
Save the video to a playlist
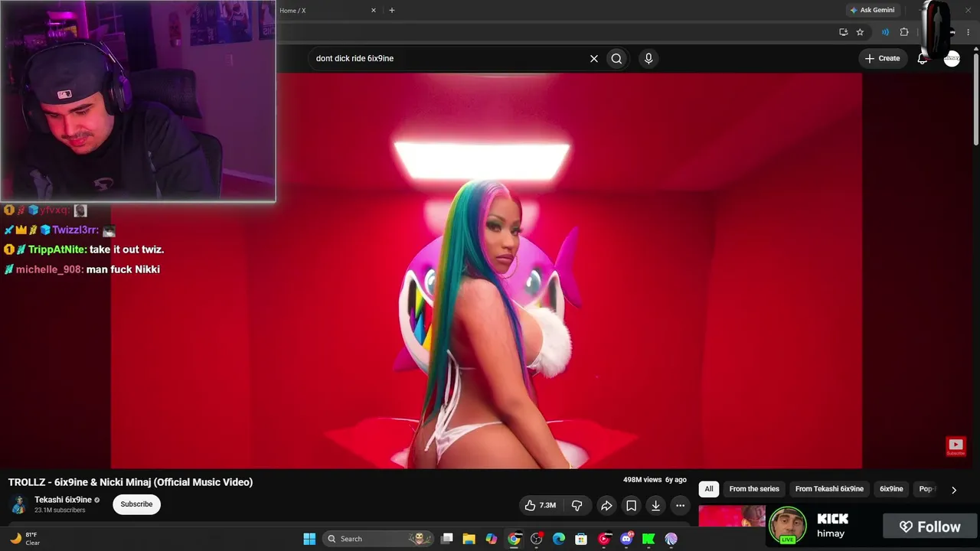coord(631,505)
